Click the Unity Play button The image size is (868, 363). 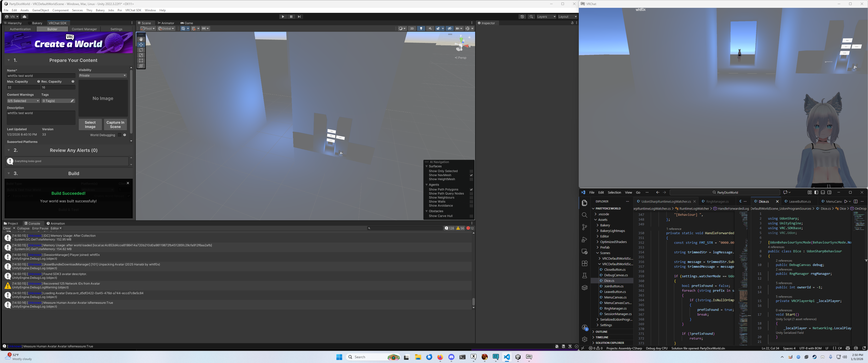click(283, 16)
